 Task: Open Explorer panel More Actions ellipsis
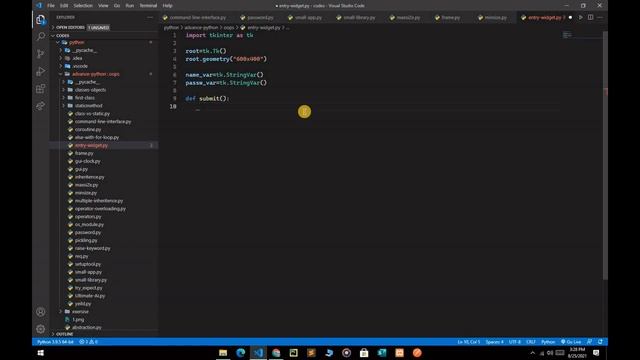150,17
